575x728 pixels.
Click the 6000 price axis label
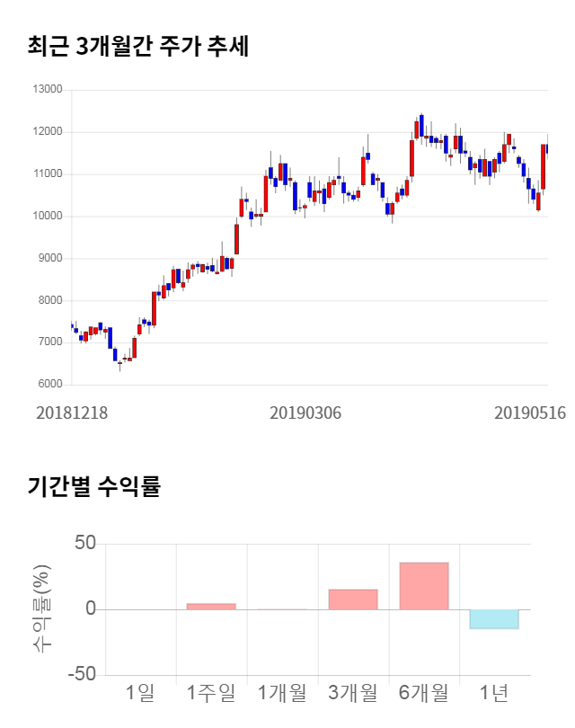click(49, 385)
